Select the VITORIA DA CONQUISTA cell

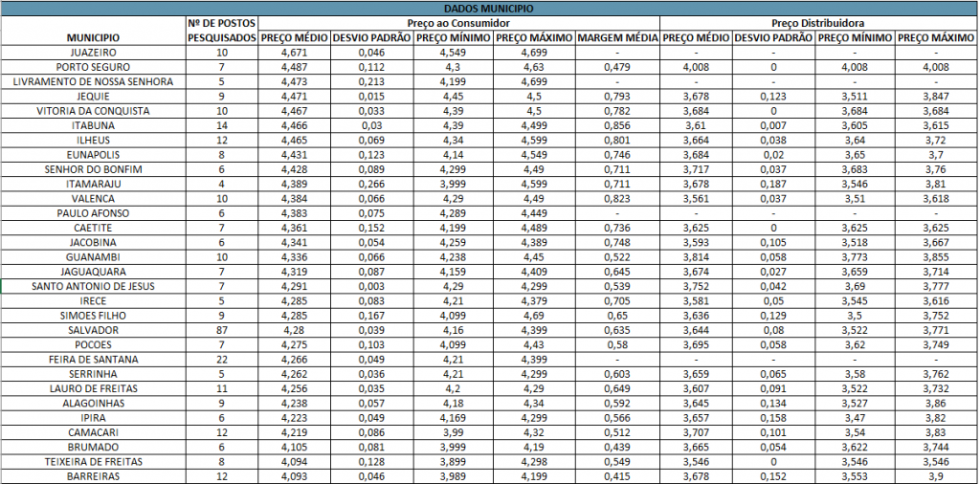pyautogui.click(x=93, y=111)
